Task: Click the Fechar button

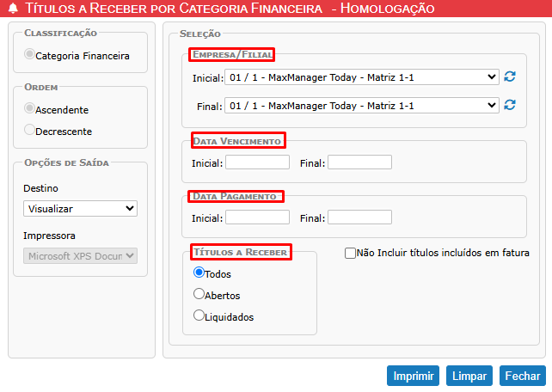Action: tap(522, 377)
